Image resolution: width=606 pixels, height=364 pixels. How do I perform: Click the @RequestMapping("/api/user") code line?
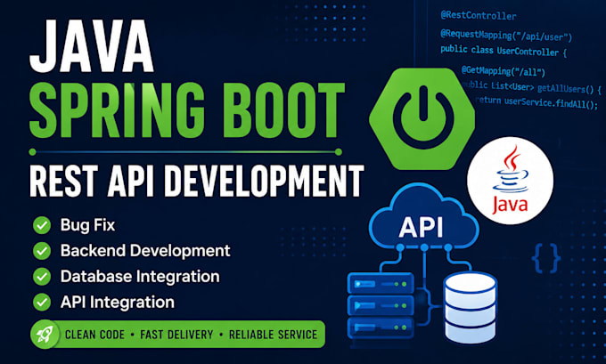tap(506, 35)
